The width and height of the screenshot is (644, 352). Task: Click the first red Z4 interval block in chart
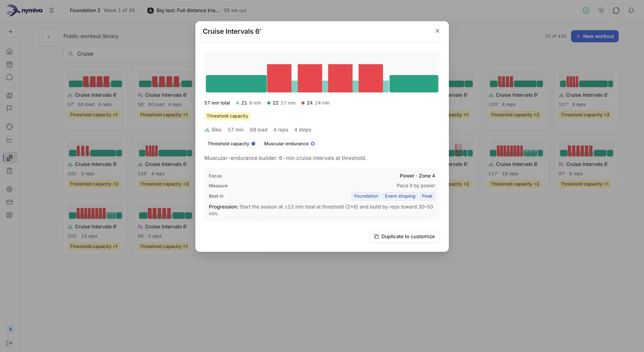point(279,78)
